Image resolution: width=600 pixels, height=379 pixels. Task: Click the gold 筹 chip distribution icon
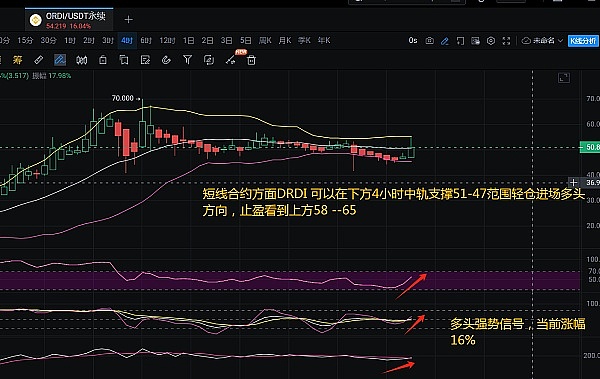17,60
